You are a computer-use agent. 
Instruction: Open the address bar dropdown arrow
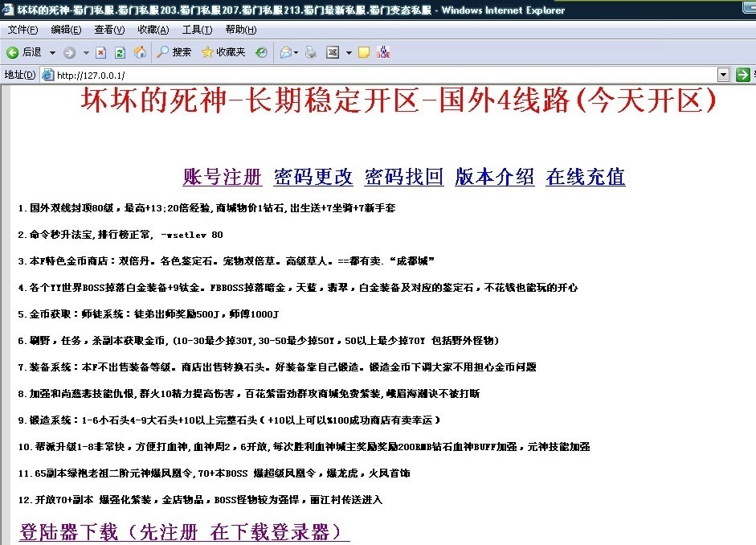(723, 75)
